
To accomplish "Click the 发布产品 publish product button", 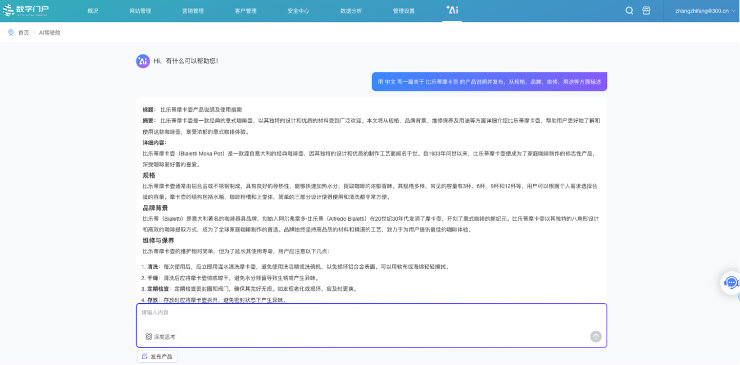I will click(157, 357).
